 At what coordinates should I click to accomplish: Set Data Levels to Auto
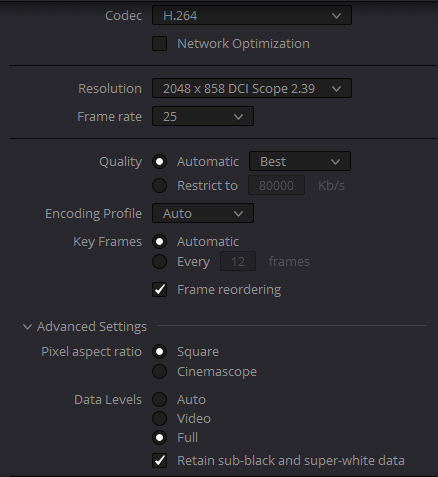(159, 400)
